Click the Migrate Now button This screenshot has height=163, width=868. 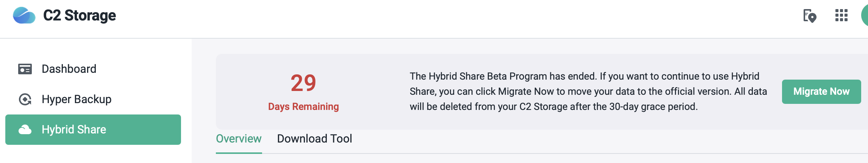point(821,92)
